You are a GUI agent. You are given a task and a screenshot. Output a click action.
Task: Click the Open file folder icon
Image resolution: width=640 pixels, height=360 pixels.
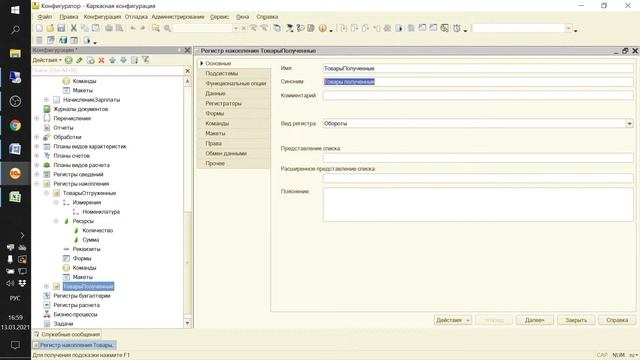[50, 28]
